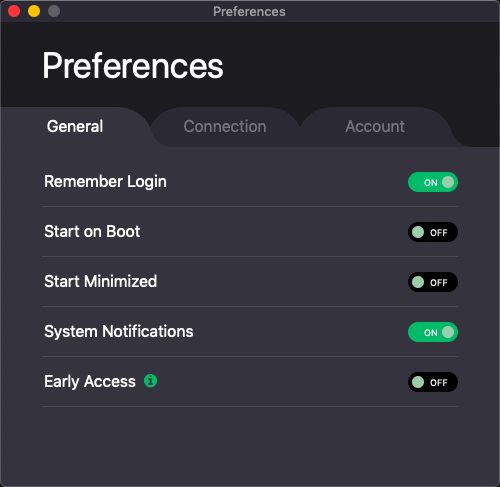Viewport: 500px width, 487px height.
Task: Enable the Start on Boot switch
Action: (x=433, y=232)
